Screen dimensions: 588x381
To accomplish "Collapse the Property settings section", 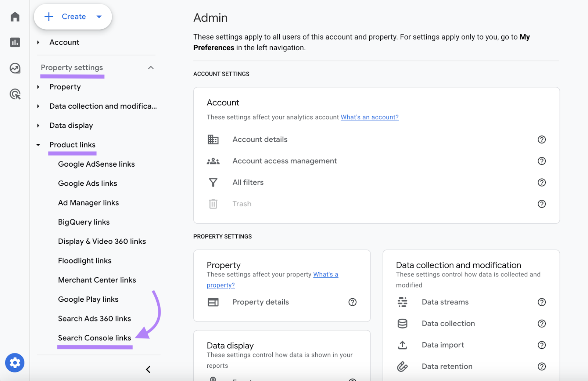I will pos(151,68).
